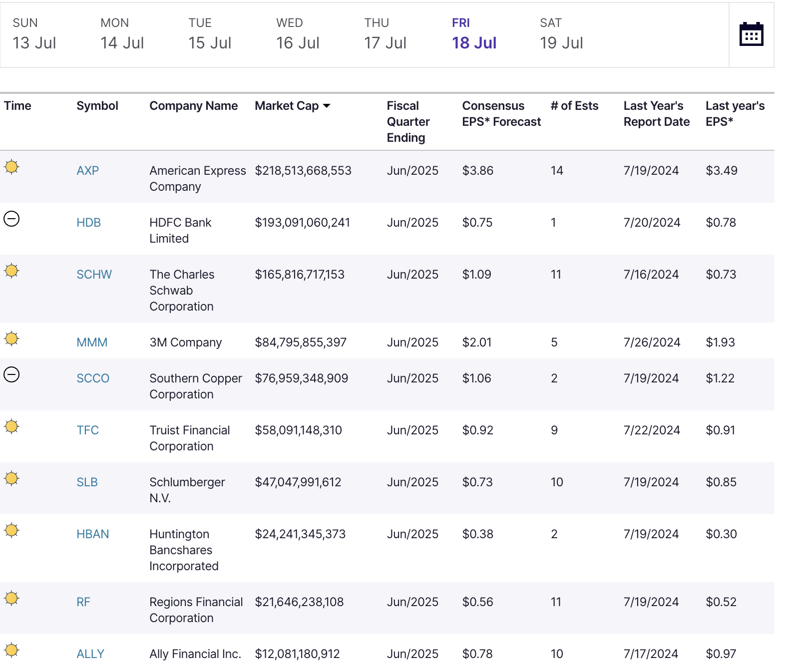Open the AXP symbol link
This screenshot has width=786, height=672.
click(x=88, y=171)
